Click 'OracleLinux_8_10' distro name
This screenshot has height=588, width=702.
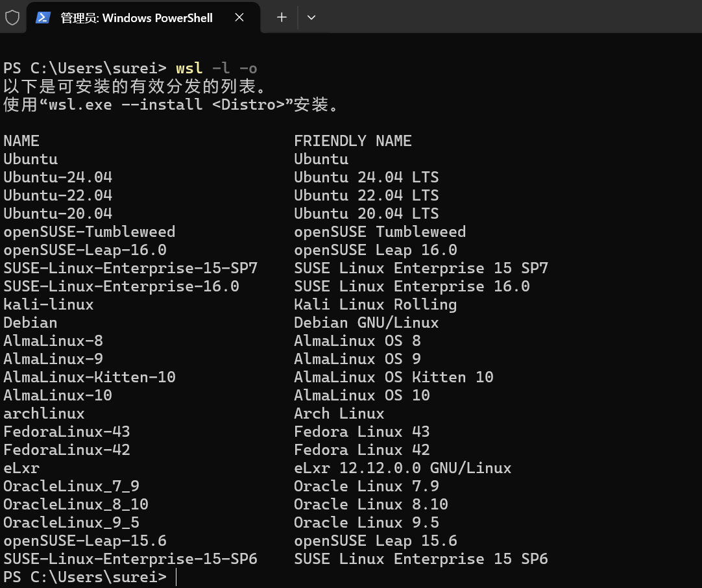(x=76, y=505)
